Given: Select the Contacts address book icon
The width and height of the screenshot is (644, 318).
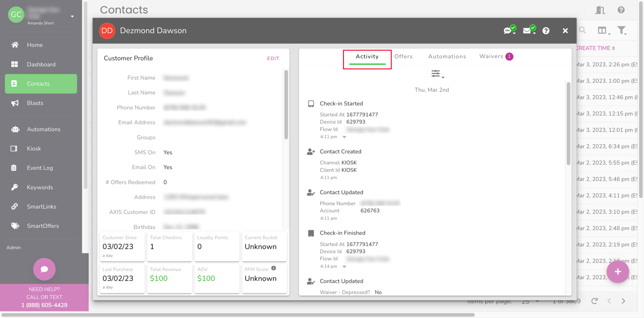Looking at the screenshot, I should coord(14,84).
